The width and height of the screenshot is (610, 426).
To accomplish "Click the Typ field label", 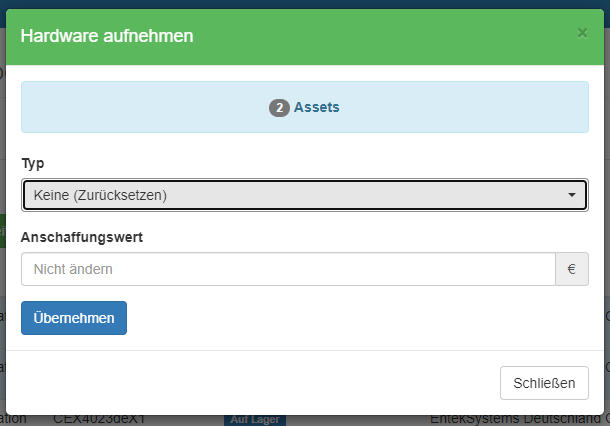I will point(33,163).
